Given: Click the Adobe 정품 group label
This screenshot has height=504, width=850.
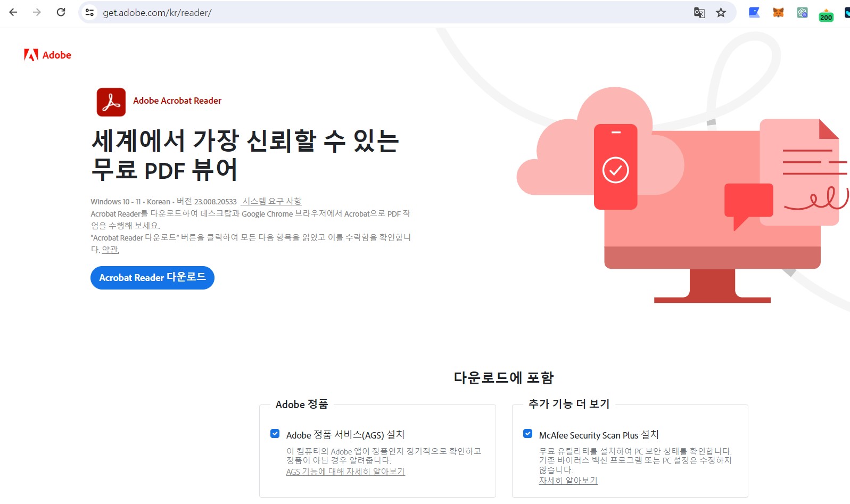Looking at the screenshot, I should pos(302,404).
